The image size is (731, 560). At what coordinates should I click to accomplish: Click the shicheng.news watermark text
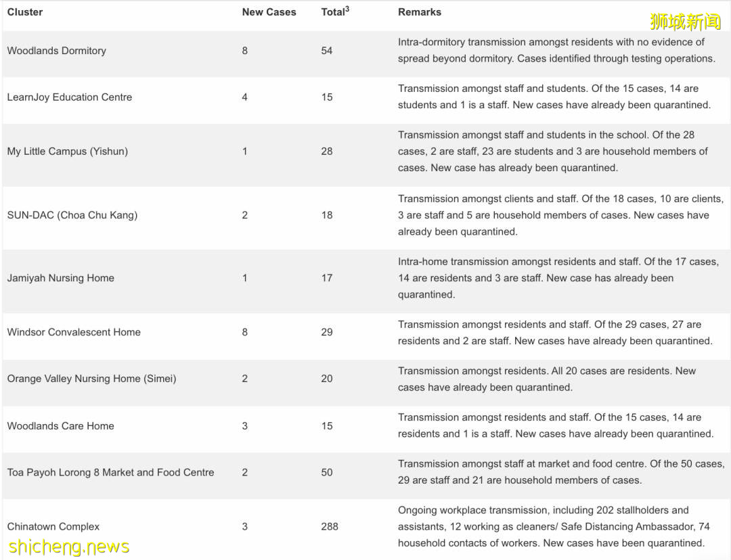68,546
